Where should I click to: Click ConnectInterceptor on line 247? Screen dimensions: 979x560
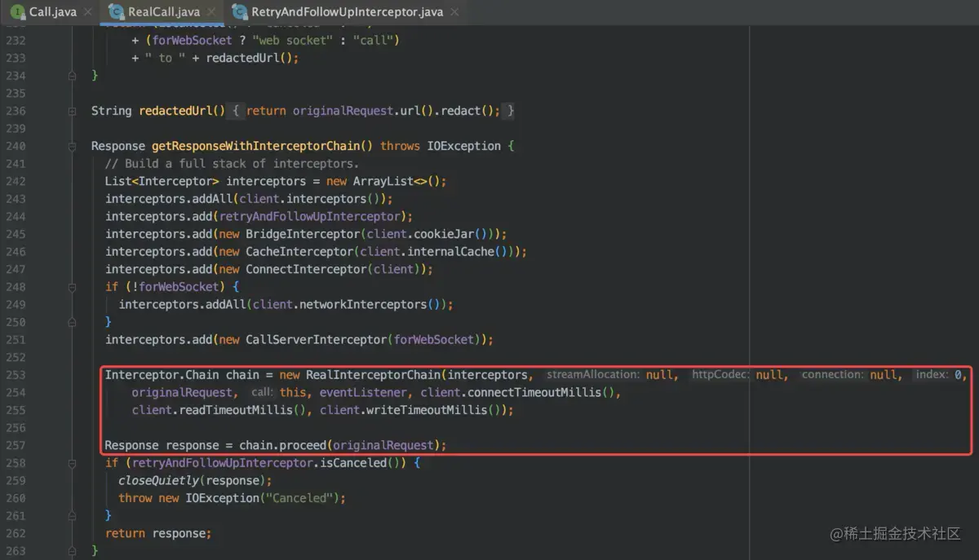(x=306, y=269)
